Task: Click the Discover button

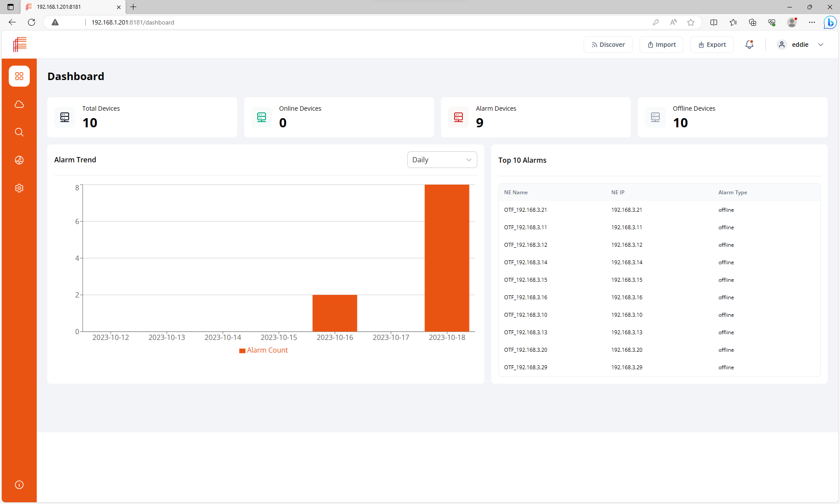Action: click(x=608, y=45)
